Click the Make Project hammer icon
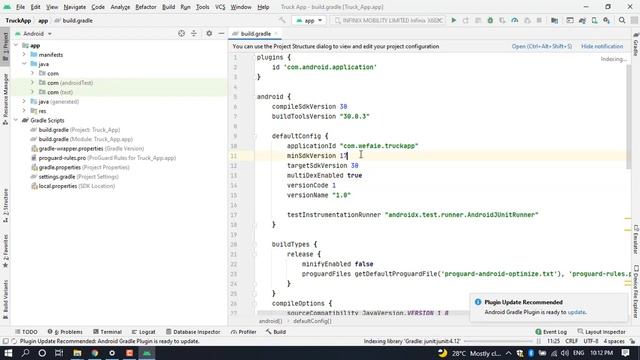This screenshot has height=360, width=640. (x=282, y=20)
